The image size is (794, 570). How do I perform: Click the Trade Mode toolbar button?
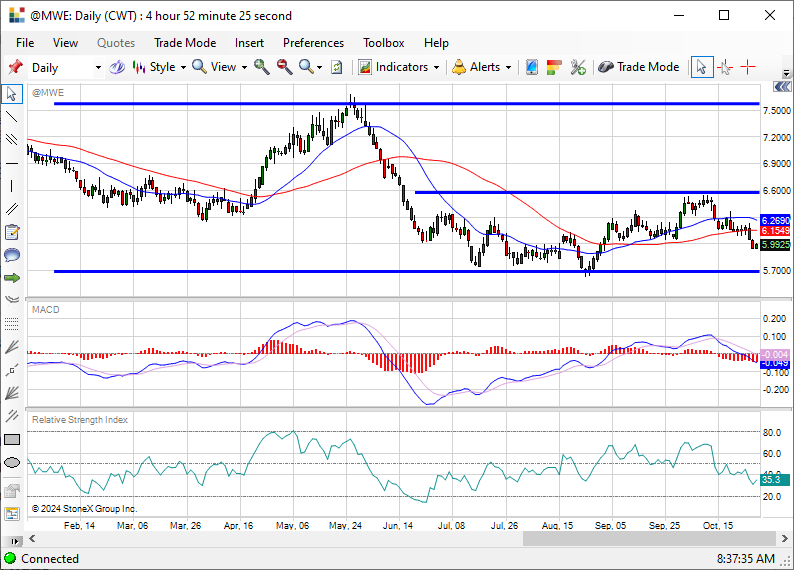point(639,67)
